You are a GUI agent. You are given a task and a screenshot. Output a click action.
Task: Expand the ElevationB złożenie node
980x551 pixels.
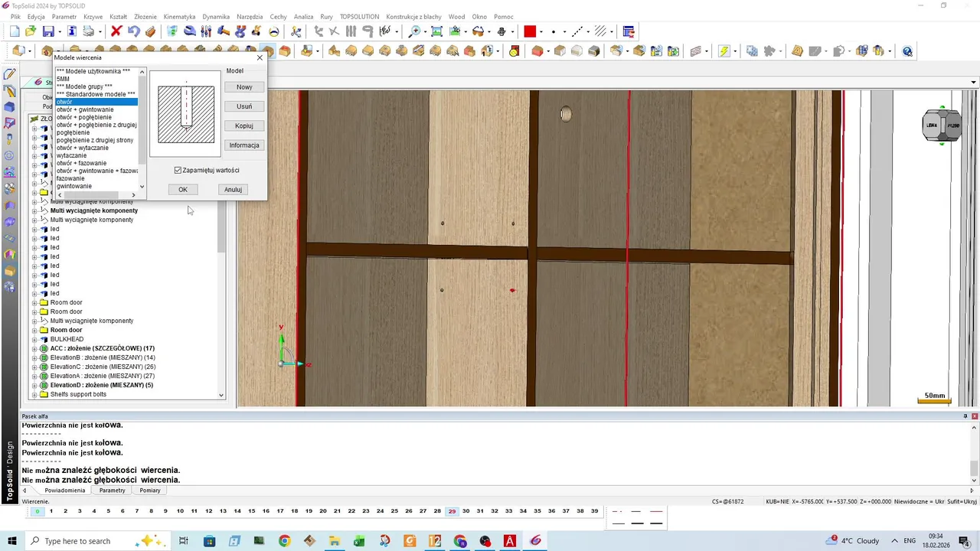point(34,357)
